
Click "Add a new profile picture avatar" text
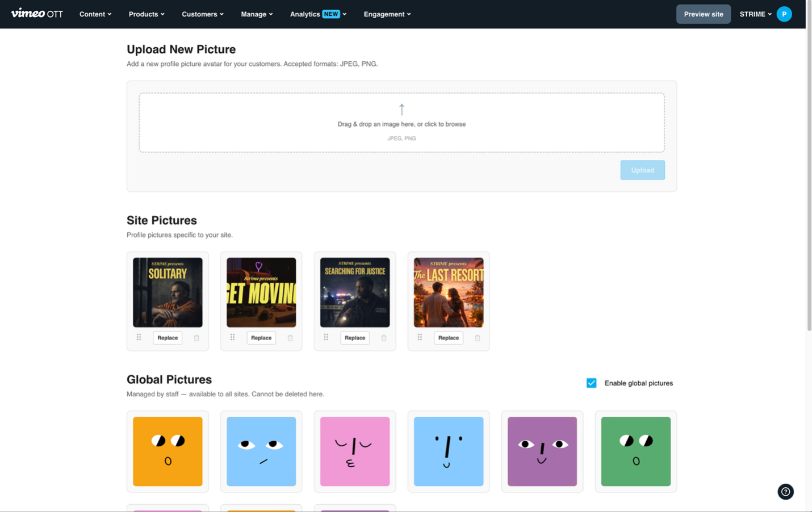(252, 64)
